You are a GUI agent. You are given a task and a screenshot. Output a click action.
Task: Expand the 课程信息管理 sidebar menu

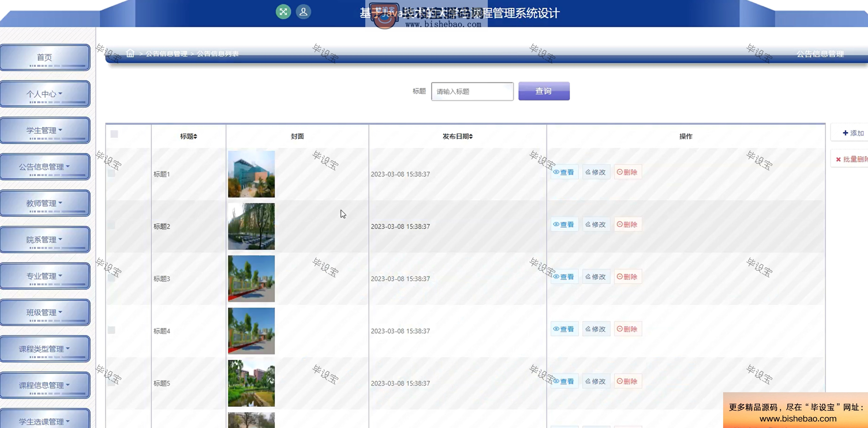click(x=45, y=385)
